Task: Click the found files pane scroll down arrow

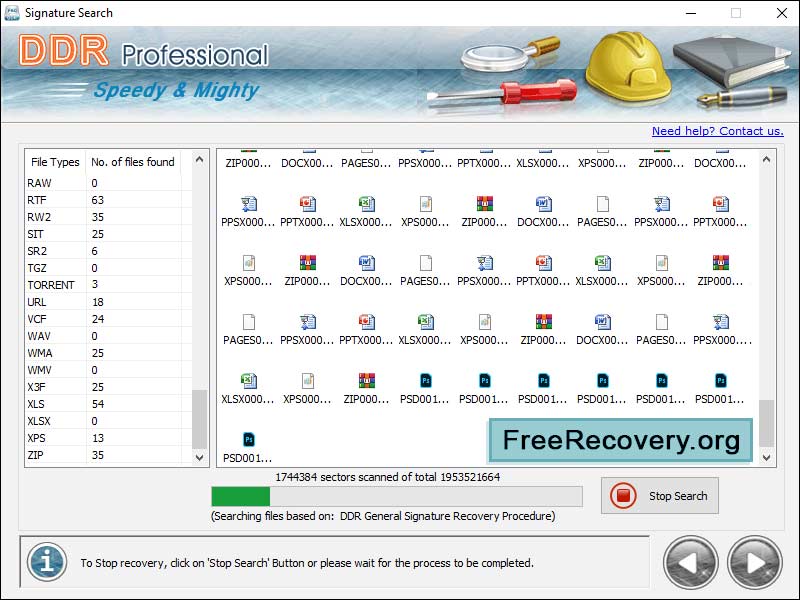Action: [766, 457]
